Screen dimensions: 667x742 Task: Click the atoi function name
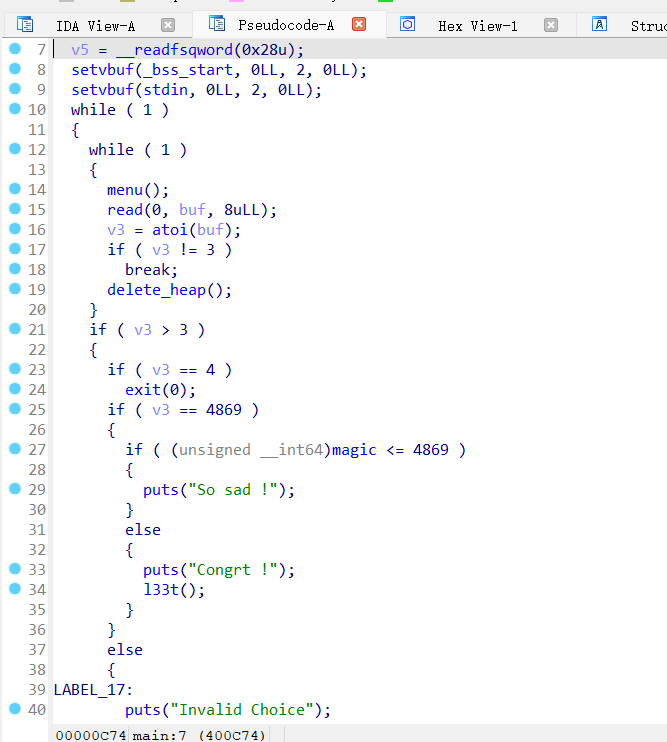[170, 230]
